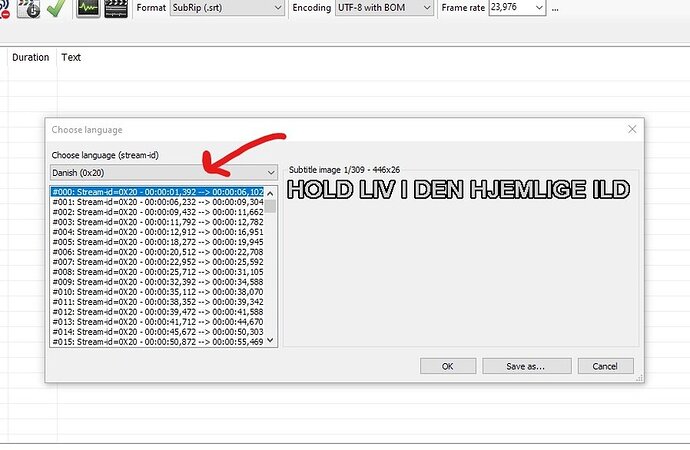Select subtitle row #007 at 00:00:22,952
The width and height of the screenshot is (690, 450).
(x=158, y=262)
